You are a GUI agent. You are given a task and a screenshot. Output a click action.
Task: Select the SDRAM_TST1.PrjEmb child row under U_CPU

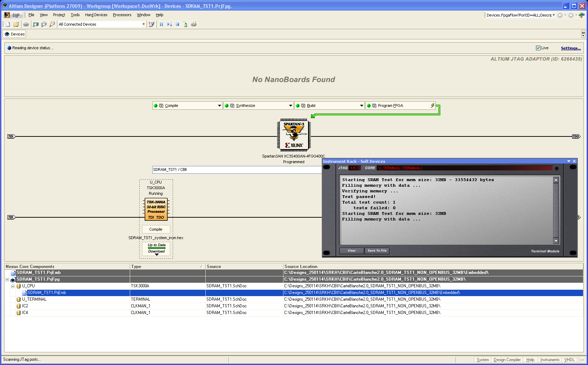pyautogui.click(x=294, y=293)
